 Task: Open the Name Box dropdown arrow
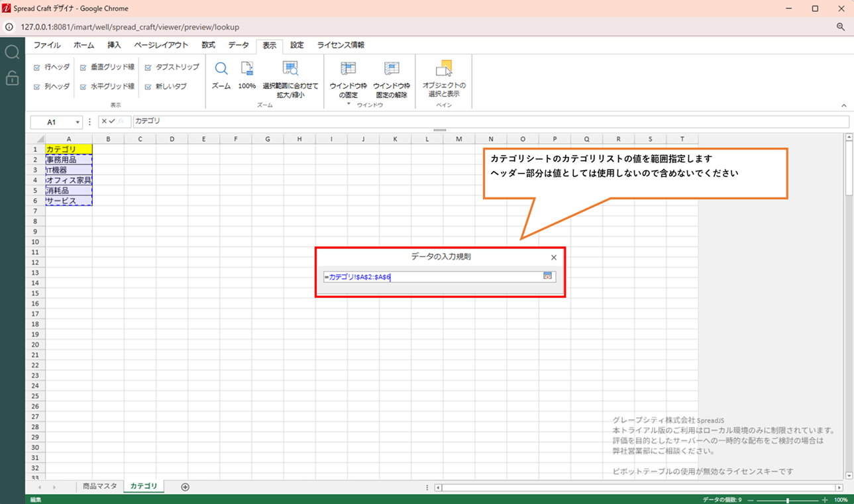(x=78, y=123)
